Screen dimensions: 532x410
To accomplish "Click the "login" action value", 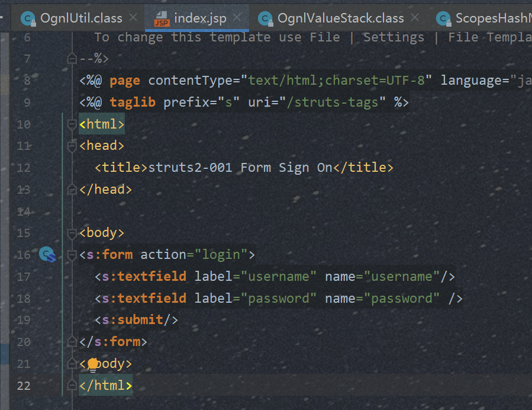I will 221,255.
